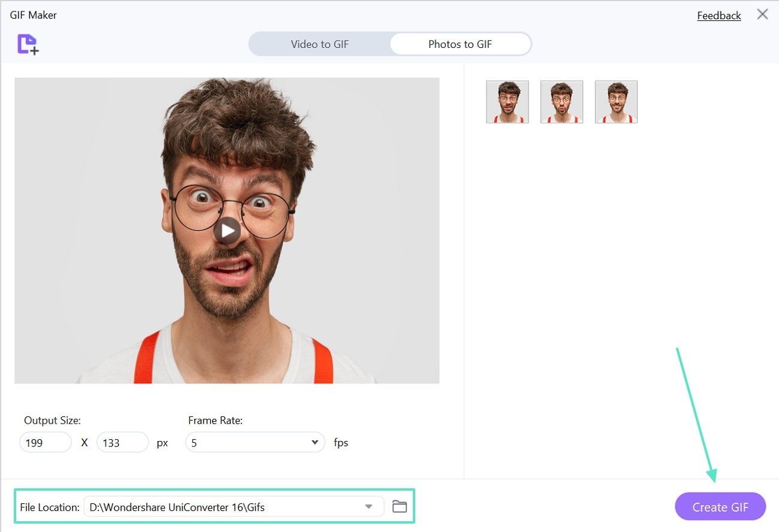Close the GIF Maker window
Screen dimensions: 779x532
762,14
